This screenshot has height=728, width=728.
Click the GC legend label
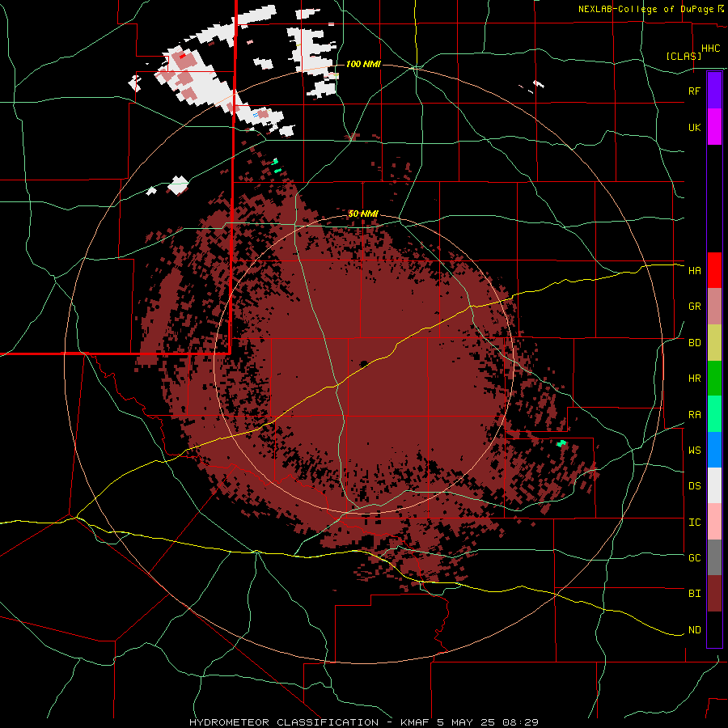(x=694, y=558)
